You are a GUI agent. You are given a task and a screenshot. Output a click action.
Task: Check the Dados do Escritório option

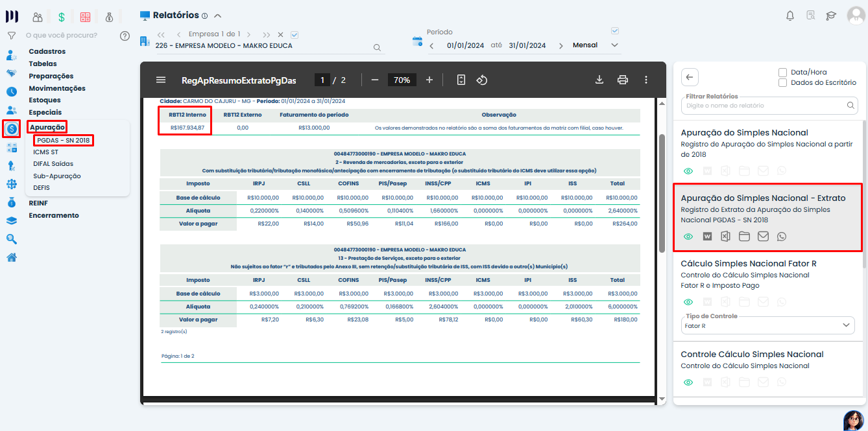[783, 83]
